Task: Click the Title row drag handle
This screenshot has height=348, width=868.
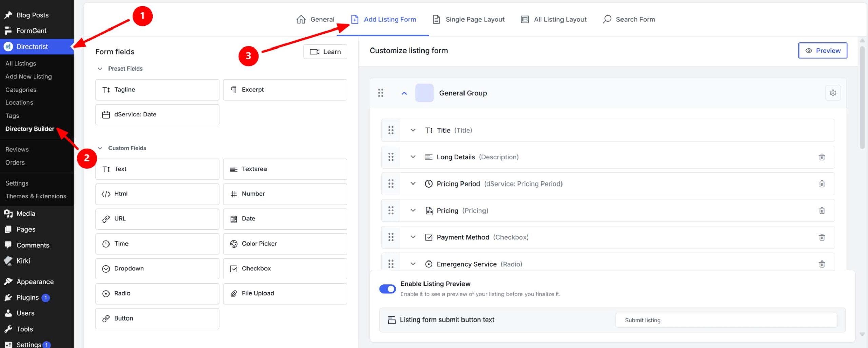Action: (391, 130)
